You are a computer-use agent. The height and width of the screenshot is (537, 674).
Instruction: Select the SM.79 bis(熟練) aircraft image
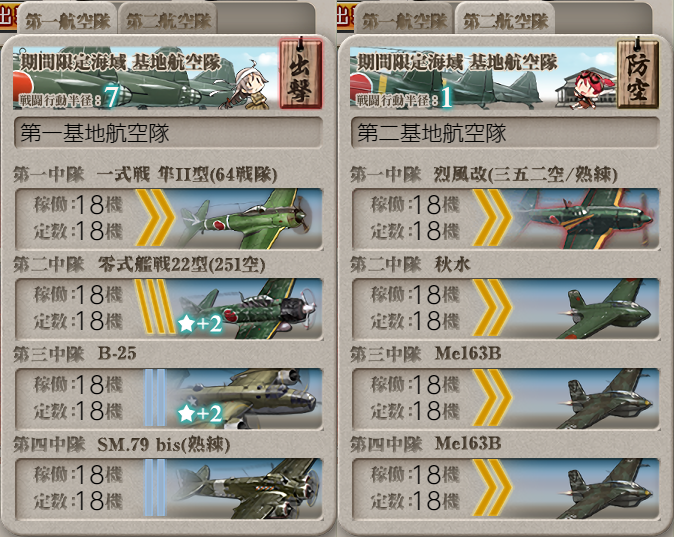point(247,489)
